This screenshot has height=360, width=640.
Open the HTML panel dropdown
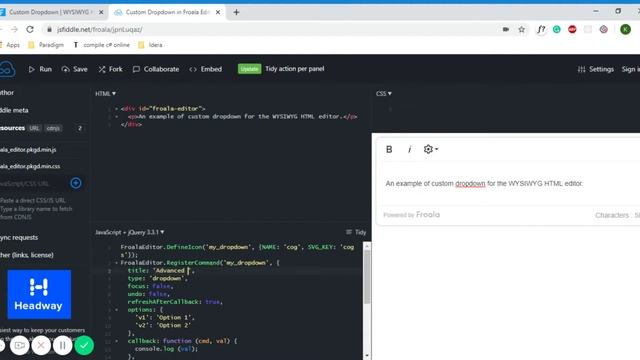click(x=105, y=93)
